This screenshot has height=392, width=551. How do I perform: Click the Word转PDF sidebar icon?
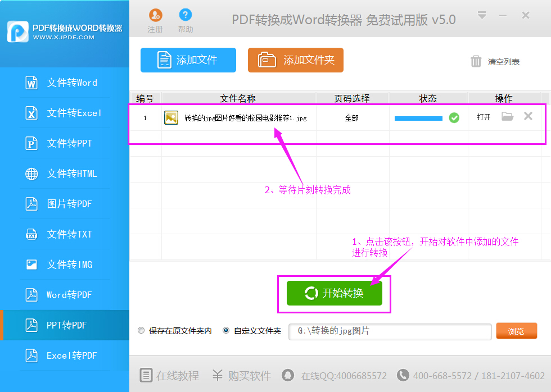pos(31,295)
